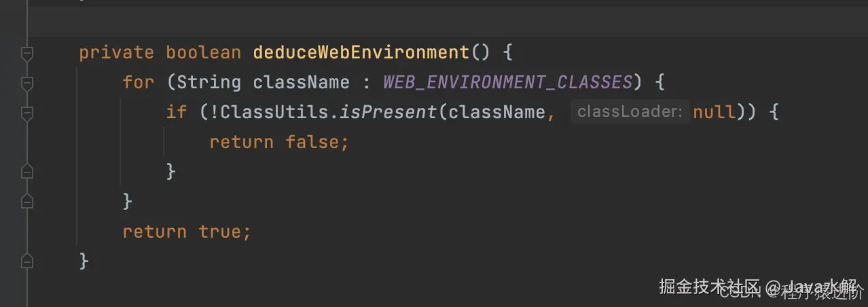Collapse the if statement fold marker
Viewport: 868px width, 307px height.
[x=27, y=112]
